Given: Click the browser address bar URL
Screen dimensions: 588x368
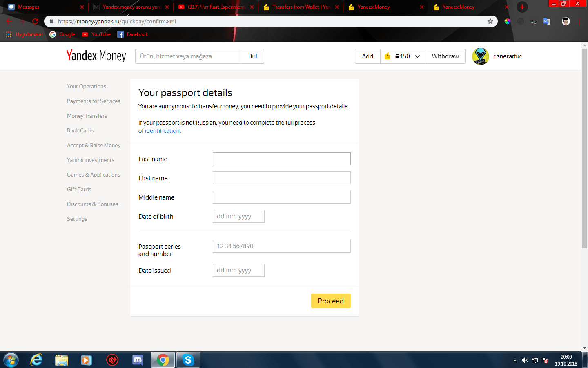Looking at the screenshot, I should click(x=117, y=21).
